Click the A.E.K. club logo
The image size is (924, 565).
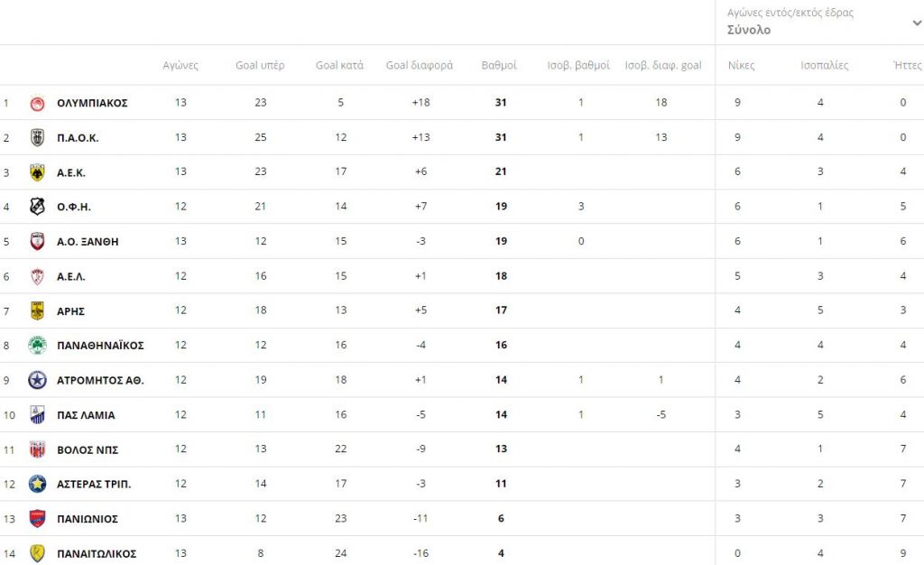click(x=37, y=172)
